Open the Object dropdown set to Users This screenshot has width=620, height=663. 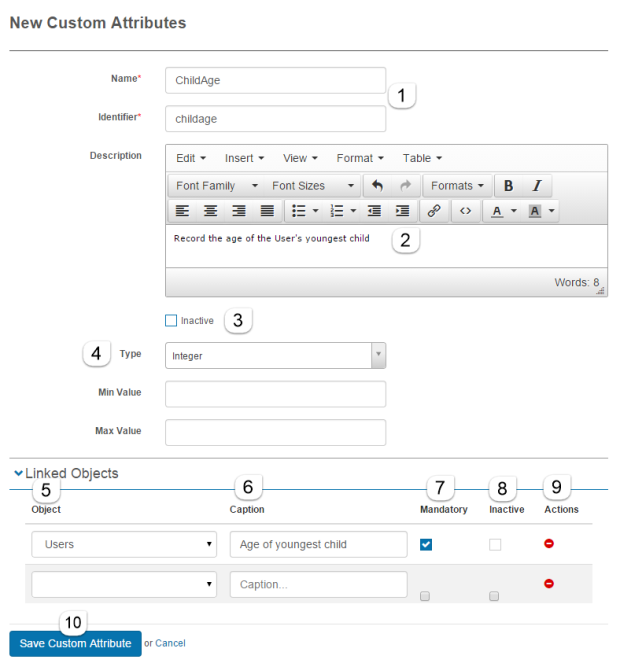tap(124, 544)
